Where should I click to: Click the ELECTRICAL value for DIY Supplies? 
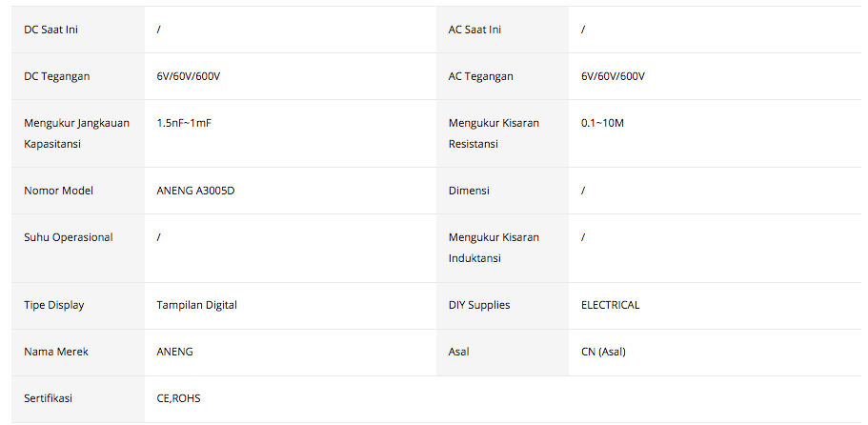(610, 305)
